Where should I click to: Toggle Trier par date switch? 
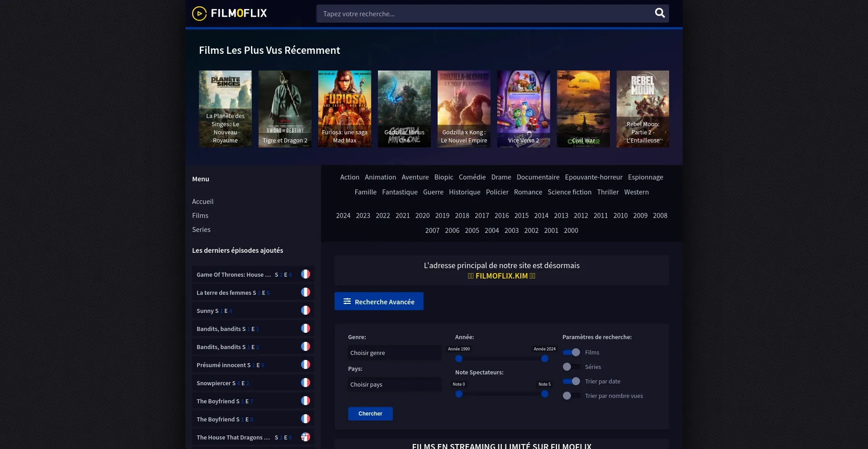click(x=571, y=381)
